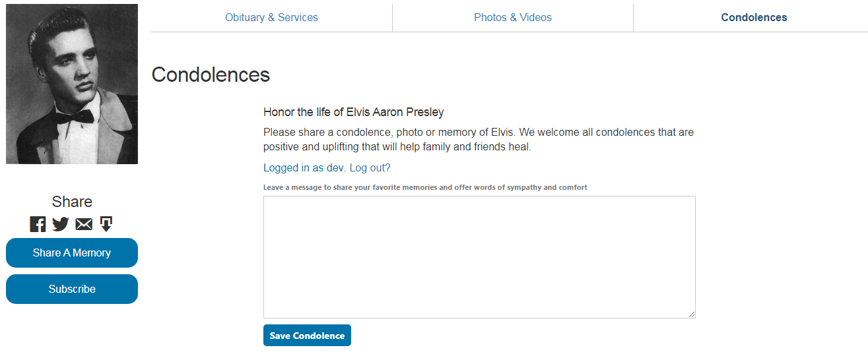Click the Twitter bird share icon

61,224
